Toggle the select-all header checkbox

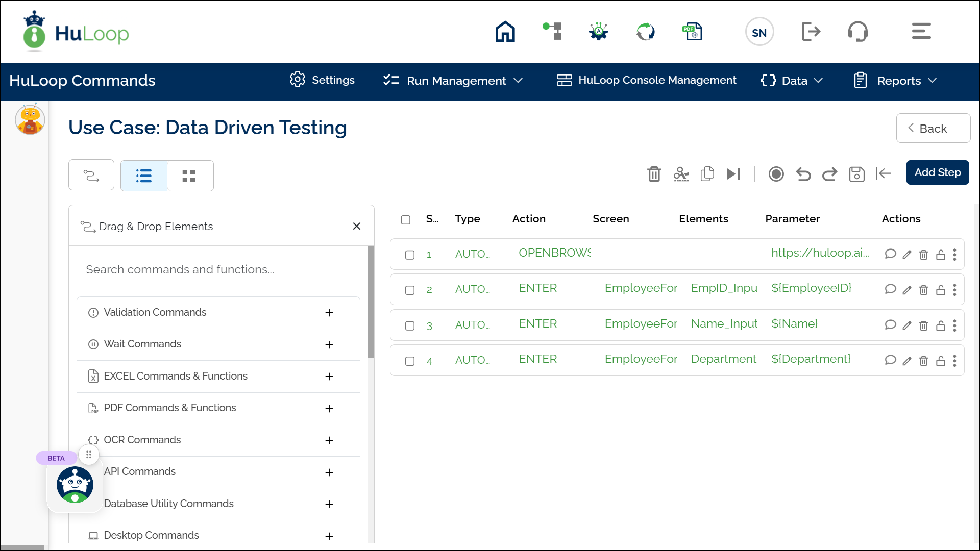[406, 220]
